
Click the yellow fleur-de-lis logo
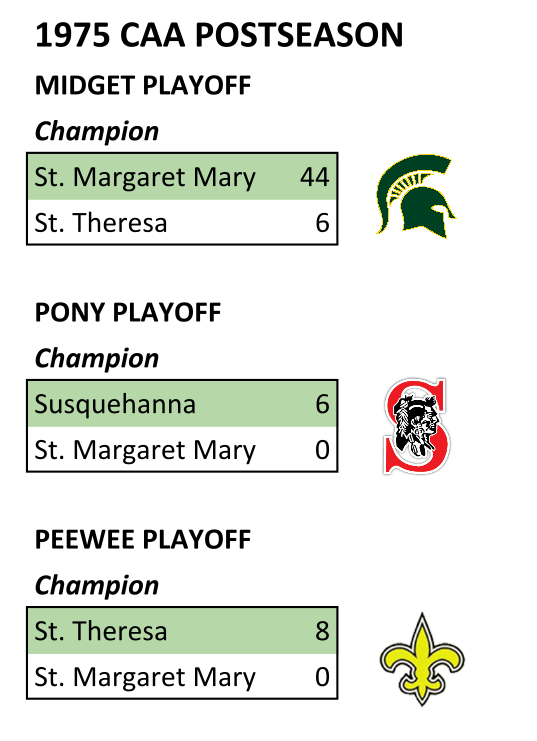[x=422, y=659]
